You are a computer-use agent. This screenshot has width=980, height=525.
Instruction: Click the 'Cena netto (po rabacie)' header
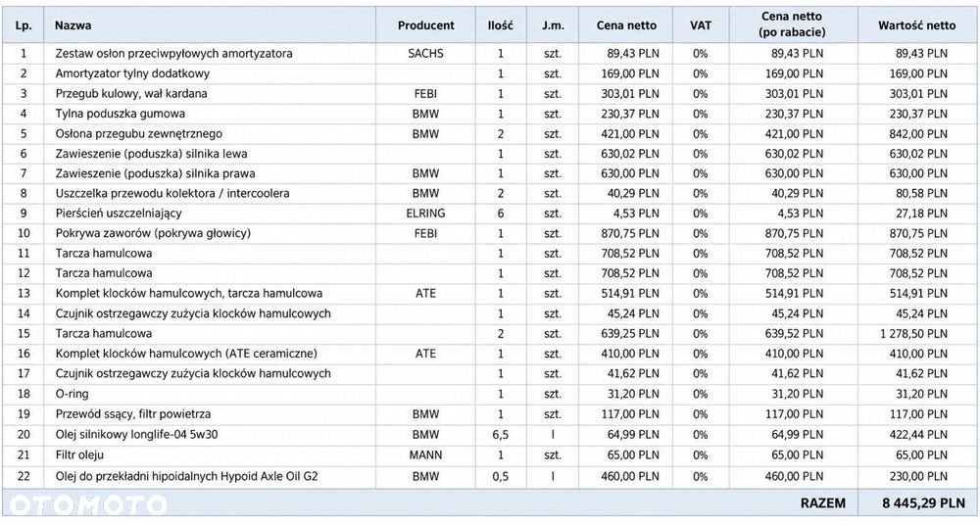[792, 24]
